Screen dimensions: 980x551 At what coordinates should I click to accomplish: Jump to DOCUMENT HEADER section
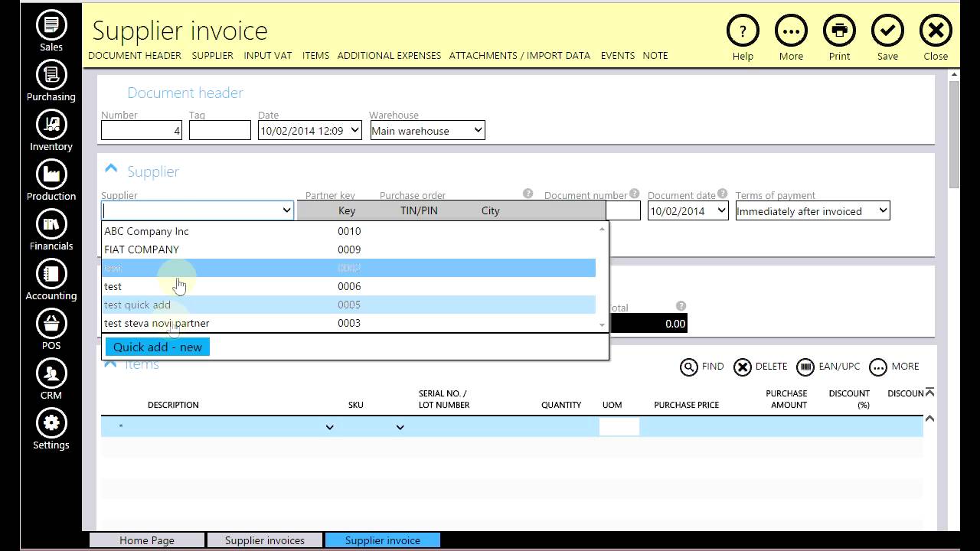point(135,55)
